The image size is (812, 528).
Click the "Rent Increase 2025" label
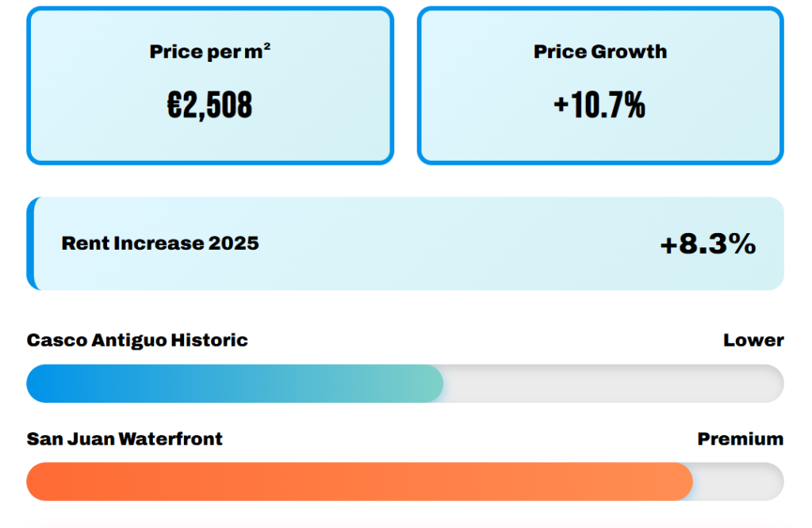[x=160, y=243]
